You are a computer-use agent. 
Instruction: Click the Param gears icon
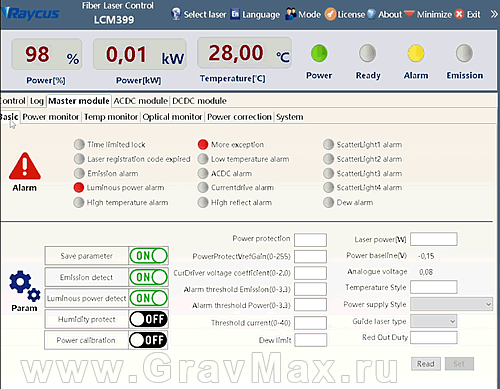(x=25, y=286)
